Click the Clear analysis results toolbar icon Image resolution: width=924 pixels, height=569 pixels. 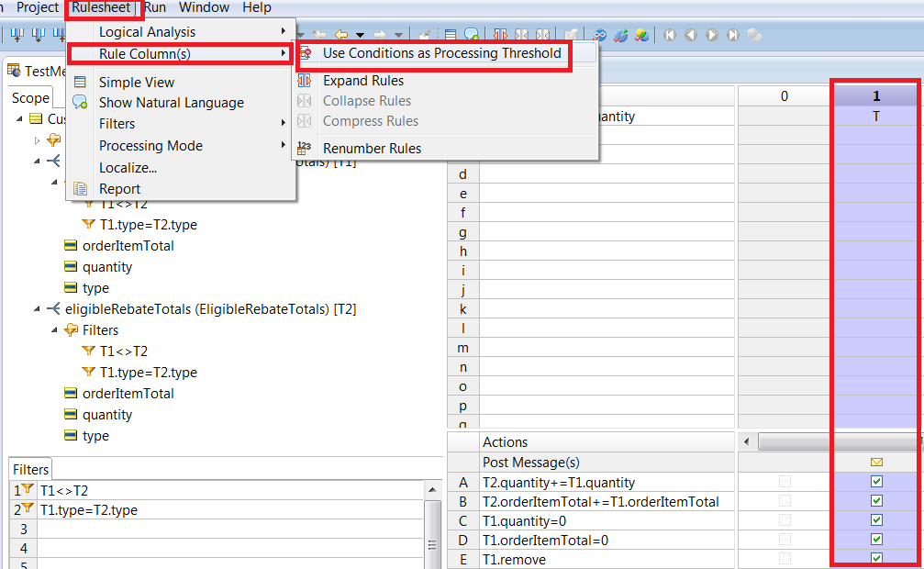coord(755,35)
